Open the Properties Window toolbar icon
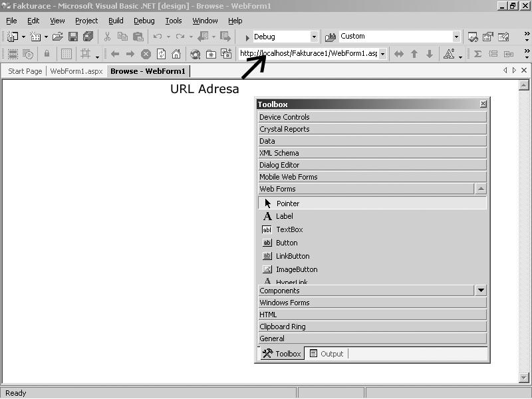Screen dimensions: 532x399 coord(488,37)
